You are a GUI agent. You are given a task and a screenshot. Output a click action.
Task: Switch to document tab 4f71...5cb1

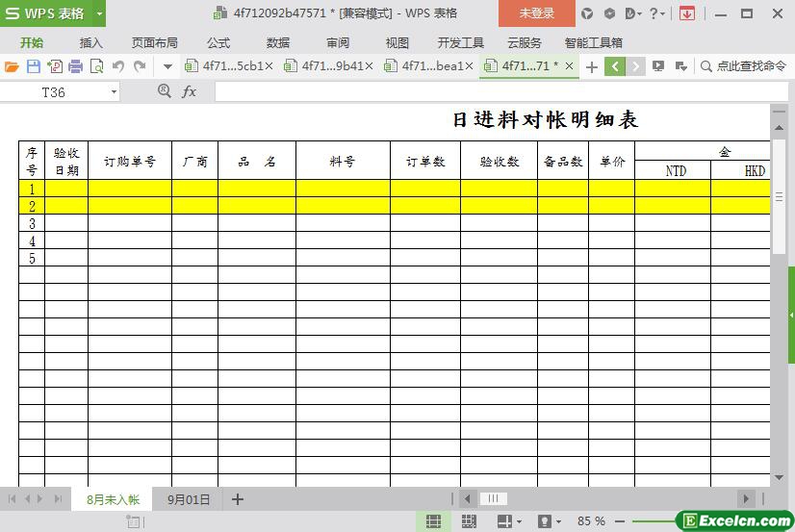(x=233, y=65)
